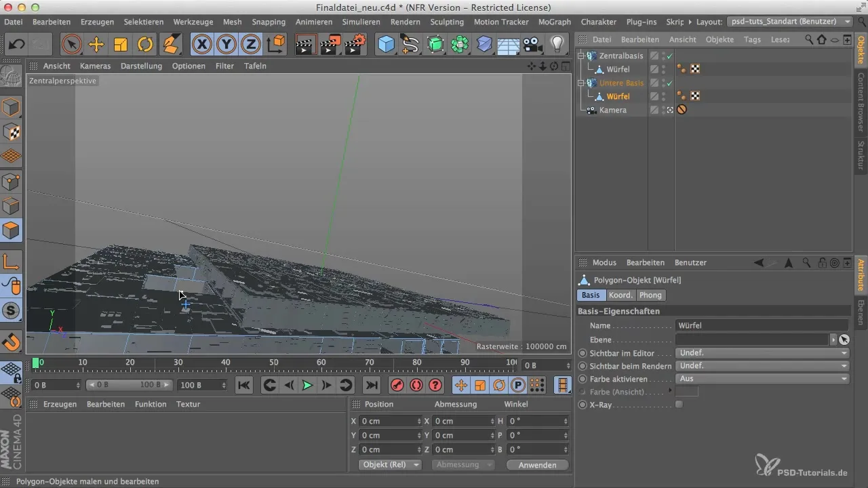Open the Objekt (Rel) coordinate dropdown
The width and height of the screenshot is (868, 488).
(389, 465)
